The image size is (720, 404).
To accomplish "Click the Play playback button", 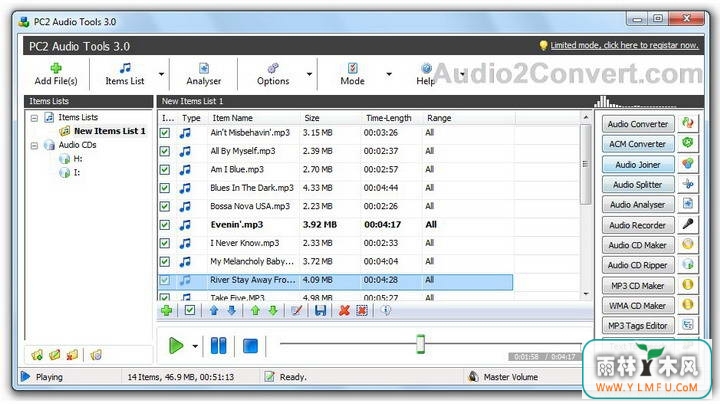I will (x=176, y=346).
